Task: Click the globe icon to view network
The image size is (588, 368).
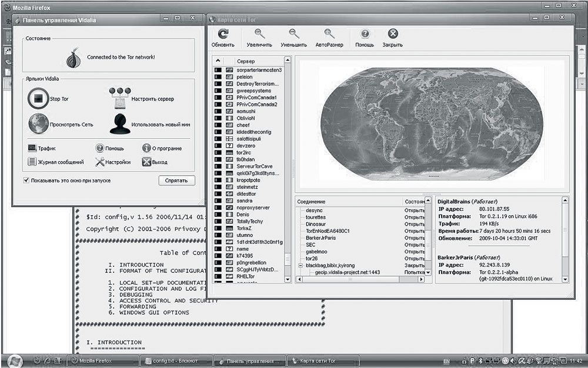Action: tap(38, 124)
